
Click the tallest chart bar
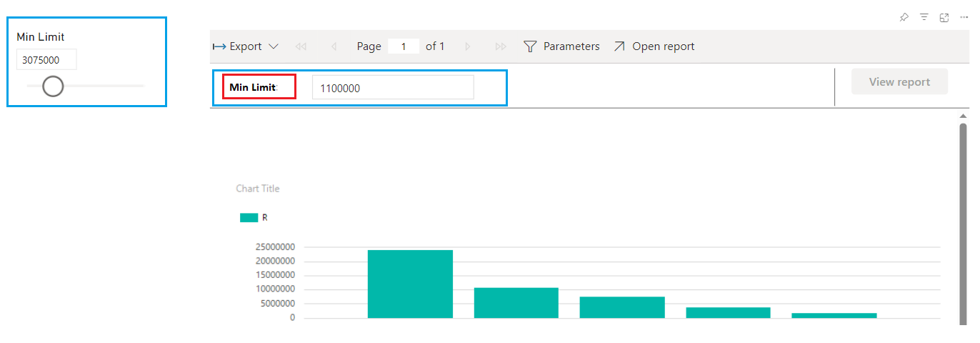click(410, 284)
